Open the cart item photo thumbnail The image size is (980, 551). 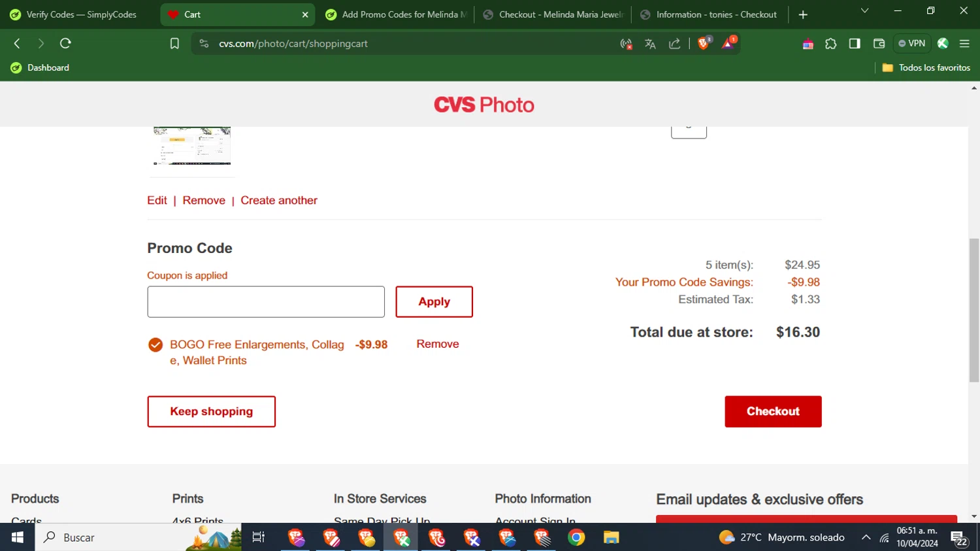(x=192, y=146)
